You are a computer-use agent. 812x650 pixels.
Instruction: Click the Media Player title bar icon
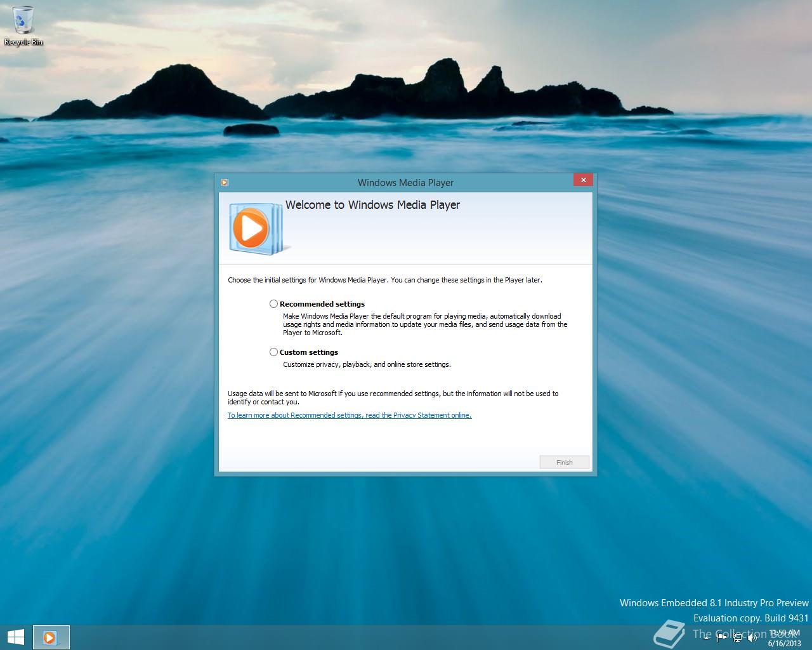225,182
